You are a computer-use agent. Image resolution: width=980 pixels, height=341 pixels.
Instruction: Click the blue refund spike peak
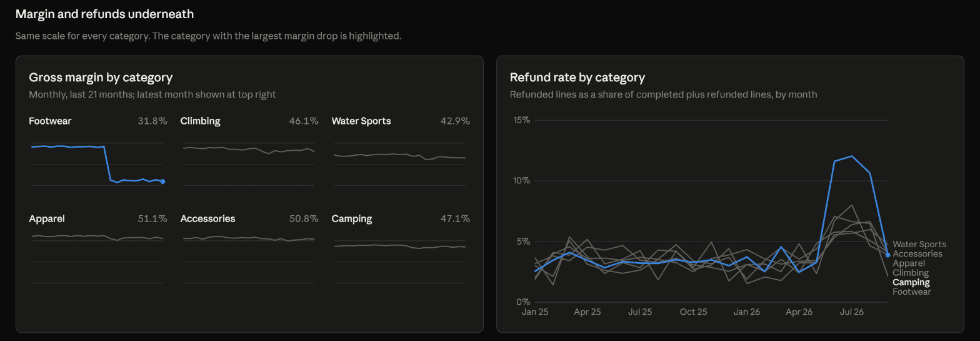(852, 156)
